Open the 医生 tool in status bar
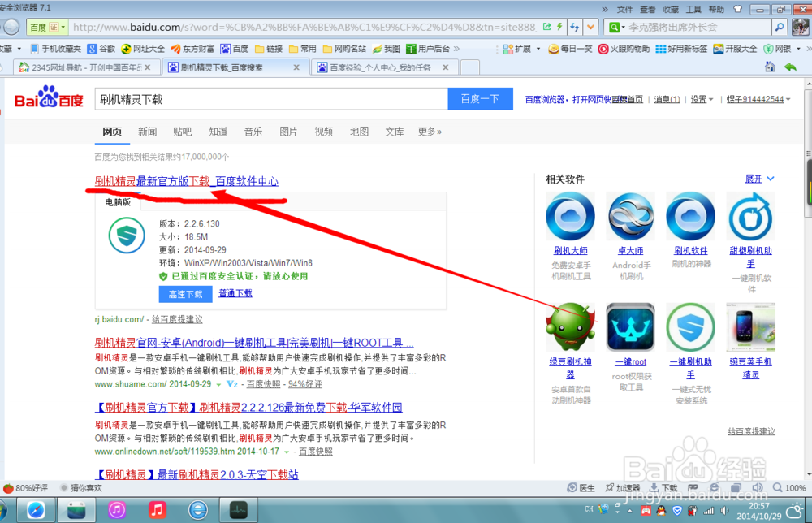 (x=581, y=488)
